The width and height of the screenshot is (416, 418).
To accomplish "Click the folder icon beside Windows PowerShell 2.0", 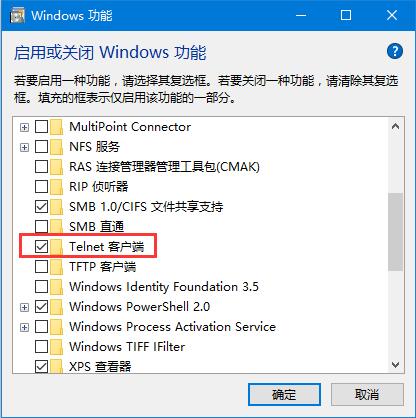I will coord(57,307).
